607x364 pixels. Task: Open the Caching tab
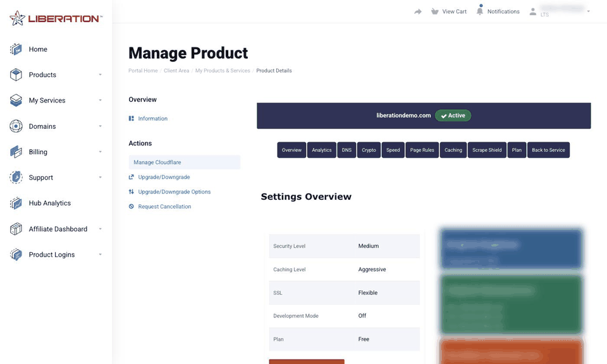(453, 150)
